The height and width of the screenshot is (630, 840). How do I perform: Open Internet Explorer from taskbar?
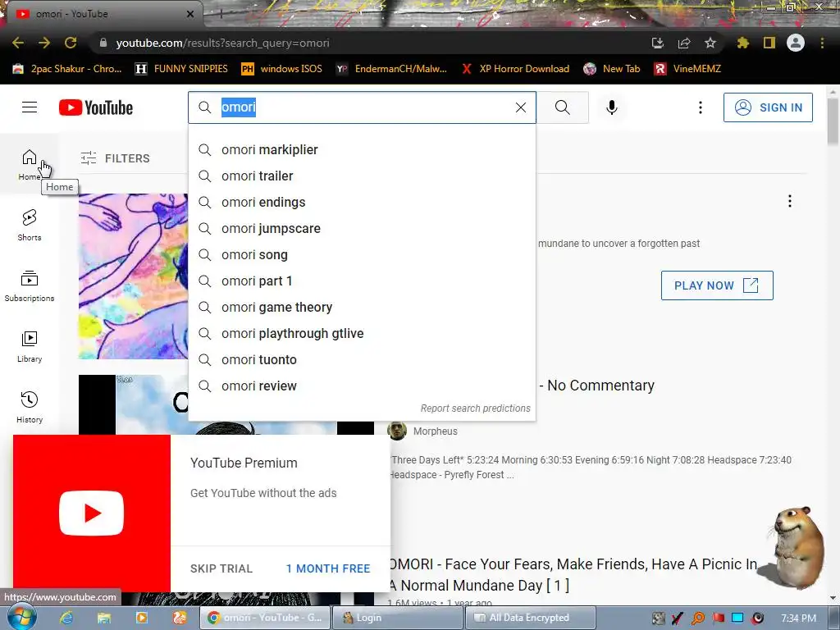click(x=66, y=618)
